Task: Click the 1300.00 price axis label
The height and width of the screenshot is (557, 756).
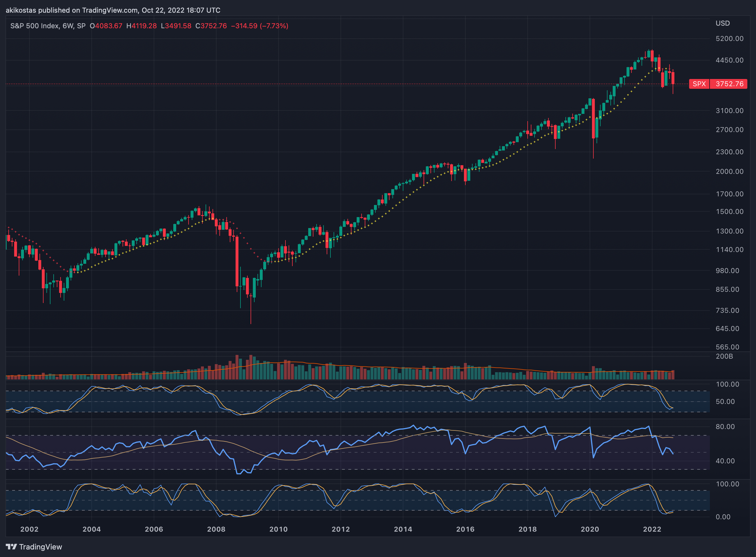Action: coord(729,231)
